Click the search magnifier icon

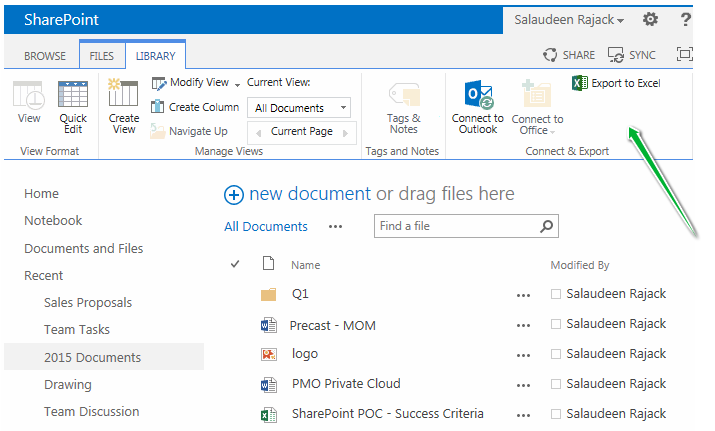click(x=546, y=226)
